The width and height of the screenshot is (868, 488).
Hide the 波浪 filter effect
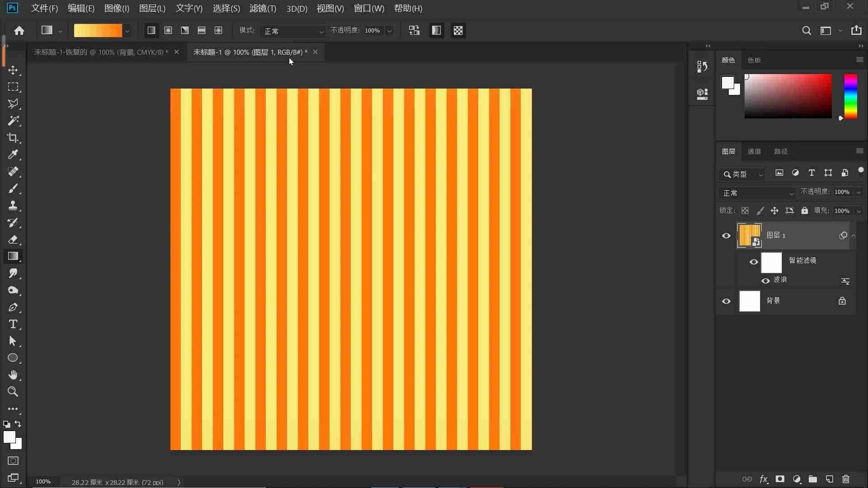click(x=765, y=281)
